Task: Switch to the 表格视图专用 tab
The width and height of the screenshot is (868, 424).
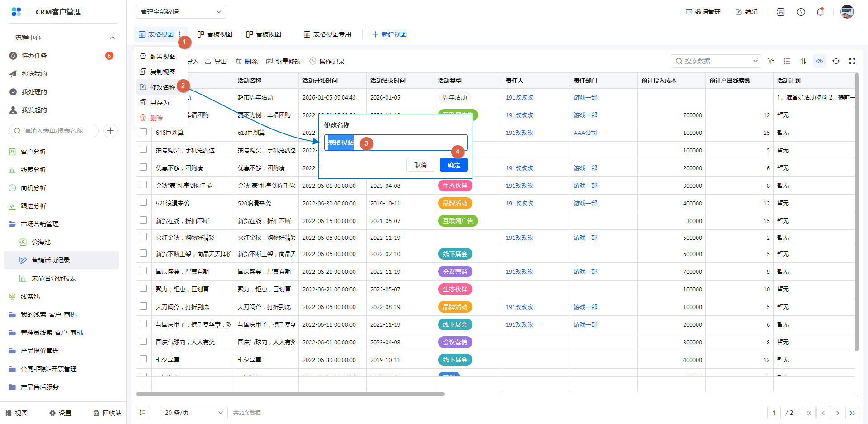Action: pos(327,34)
